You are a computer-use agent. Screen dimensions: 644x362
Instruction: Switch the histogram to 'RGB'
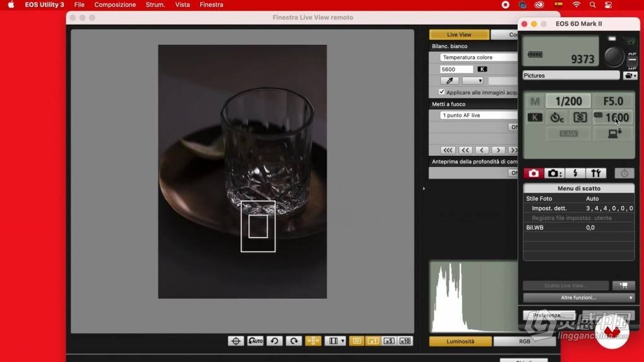pyautogui.click(x=524, y=341)
